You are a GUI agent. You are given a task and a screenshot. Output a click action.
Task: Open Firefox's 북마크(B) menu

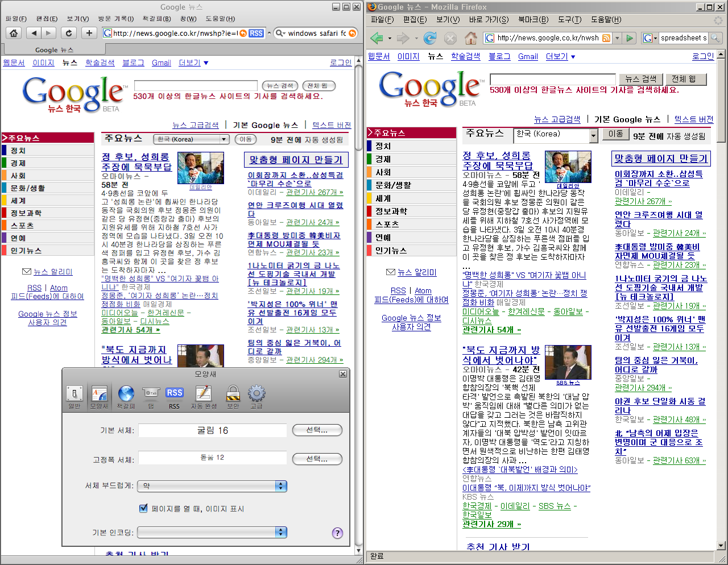(x=533, y=19)
